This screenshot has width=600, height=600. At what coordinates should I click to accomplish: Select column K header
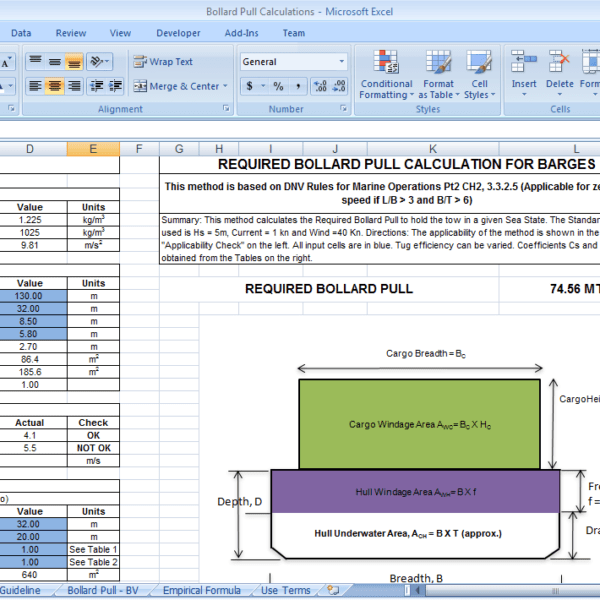pos(433,149)
